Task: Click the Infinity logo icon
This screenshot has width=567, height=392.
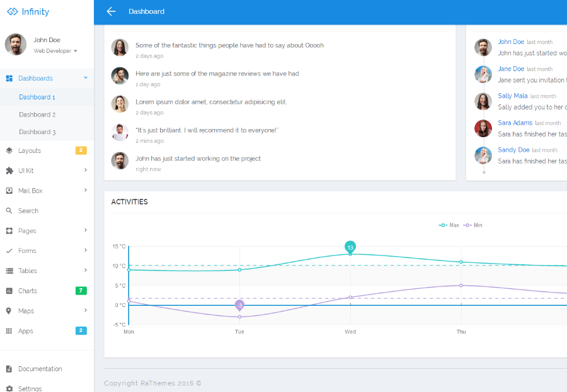Action: [x=13, y=11]
